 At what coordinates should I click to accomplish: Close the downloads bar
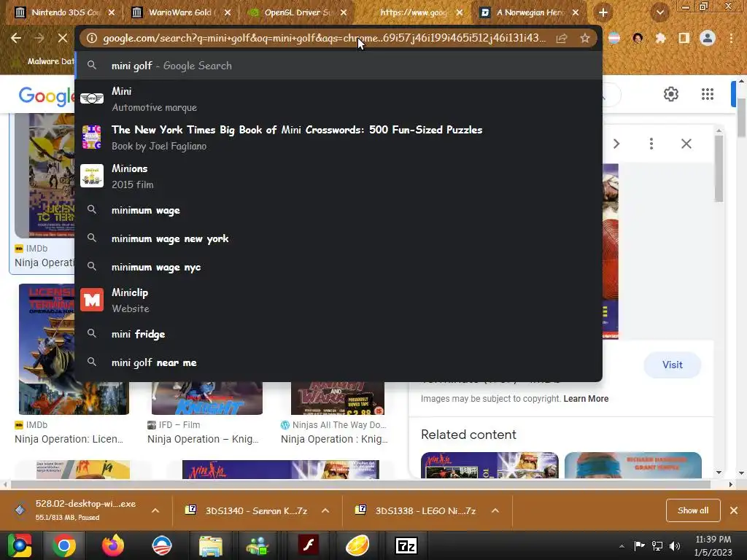tap(734, 510)
